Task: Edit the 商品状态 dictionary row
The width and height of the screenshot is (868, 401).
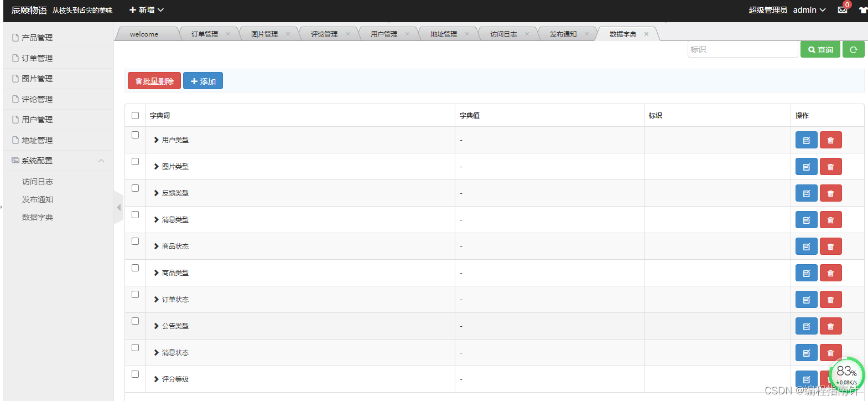Action: (x=806, y=246)
